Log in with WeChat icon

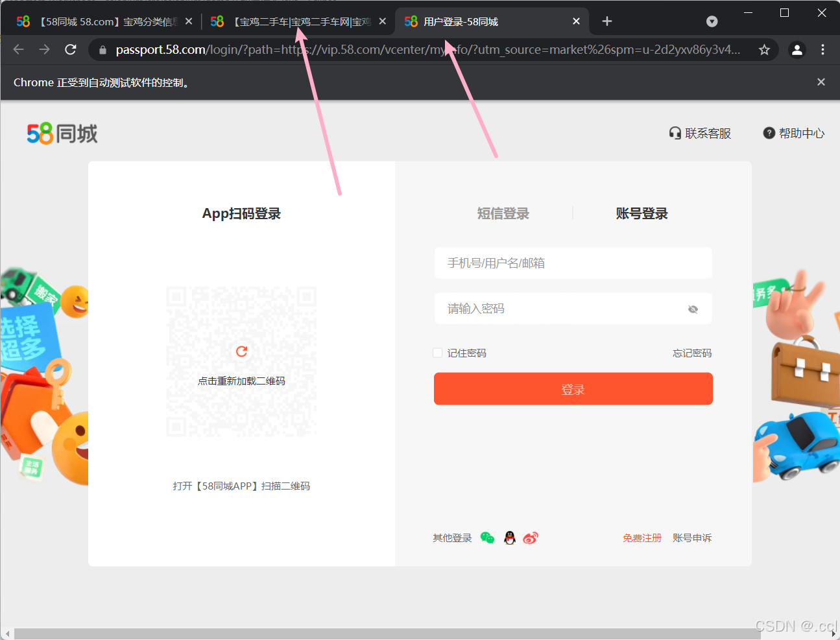point(487,538)
